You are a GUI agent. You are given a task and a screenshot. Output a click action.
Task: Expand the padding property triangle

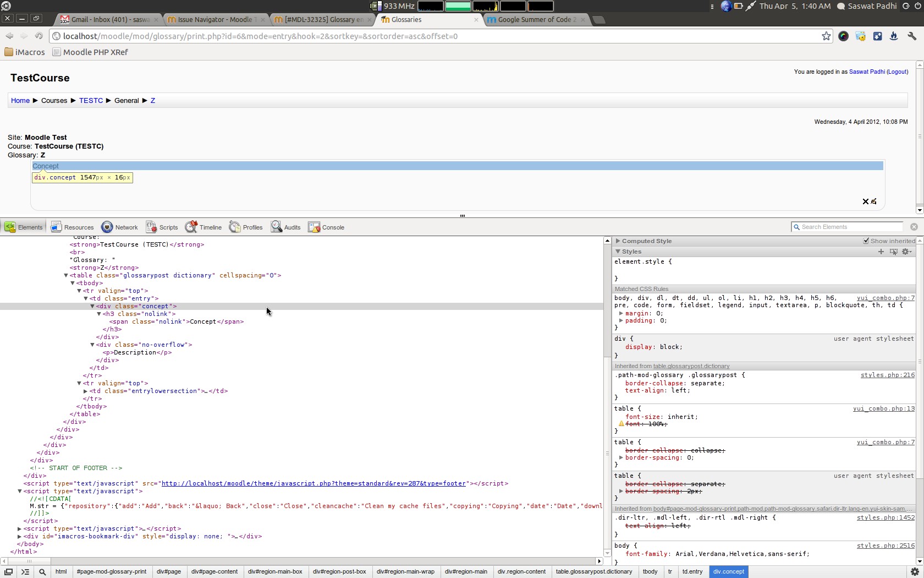click(x=621, y=320)
